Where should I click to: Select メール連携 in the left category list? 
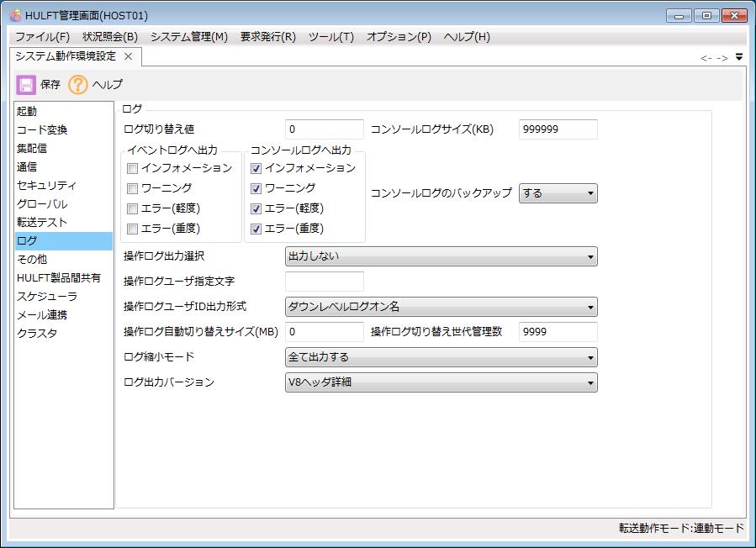click(42, 314)
